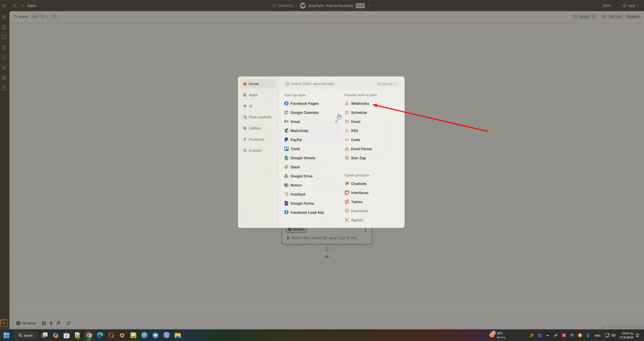The width and height of the screenshot is (644, 341).
Task: Select the Home tab in app picker
Action: (x=258, y=84)
